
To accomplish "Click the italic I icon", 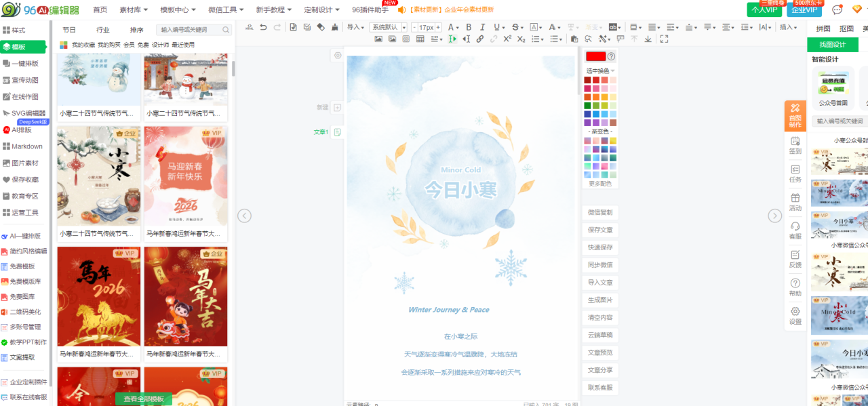I will [482, 27].
